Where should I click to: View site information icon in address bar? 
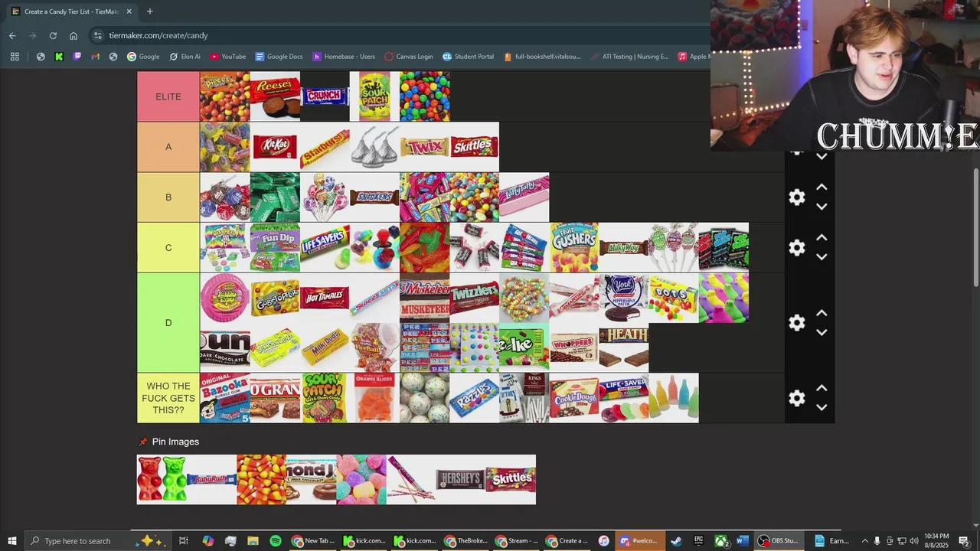(x=97, y=35)
